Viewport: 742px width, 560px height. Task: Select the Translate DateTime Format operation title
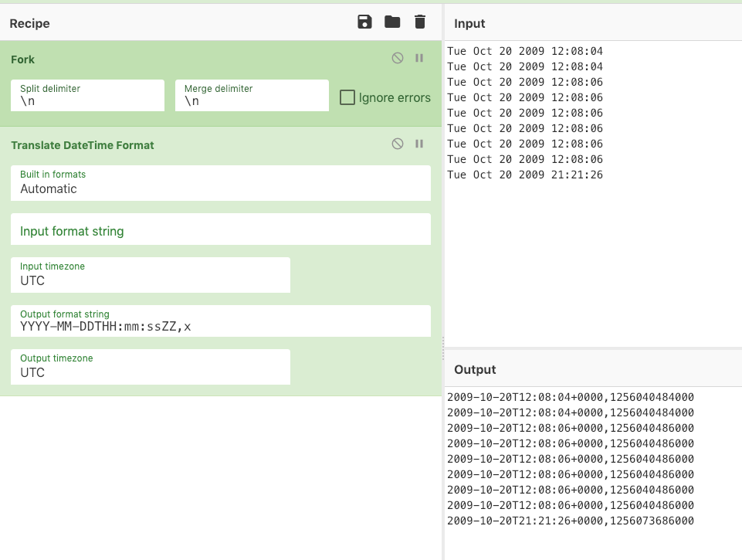[83, 145]
